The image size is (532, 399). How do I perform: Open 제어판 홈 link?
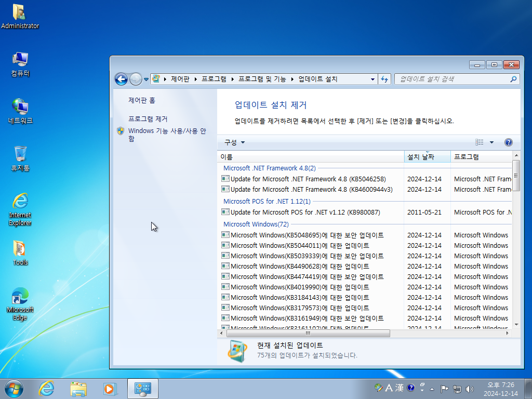point(142,100)
